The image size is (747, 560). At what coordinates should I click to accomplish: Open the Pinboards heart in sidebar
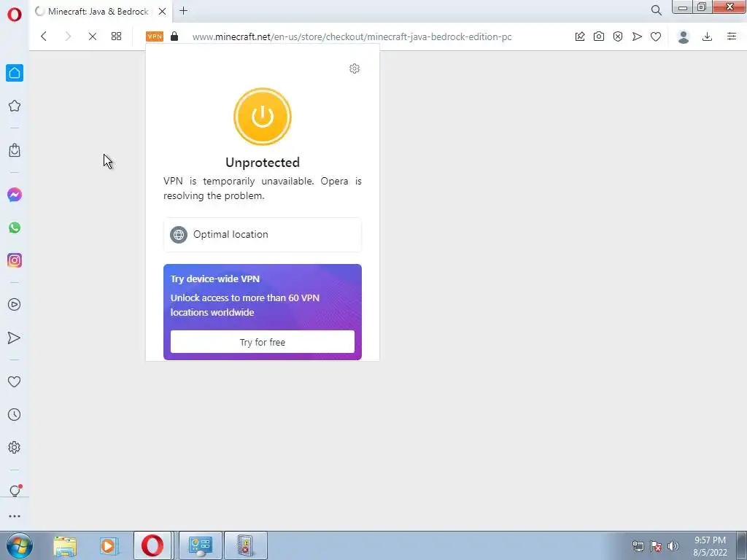tap(15, 382)
